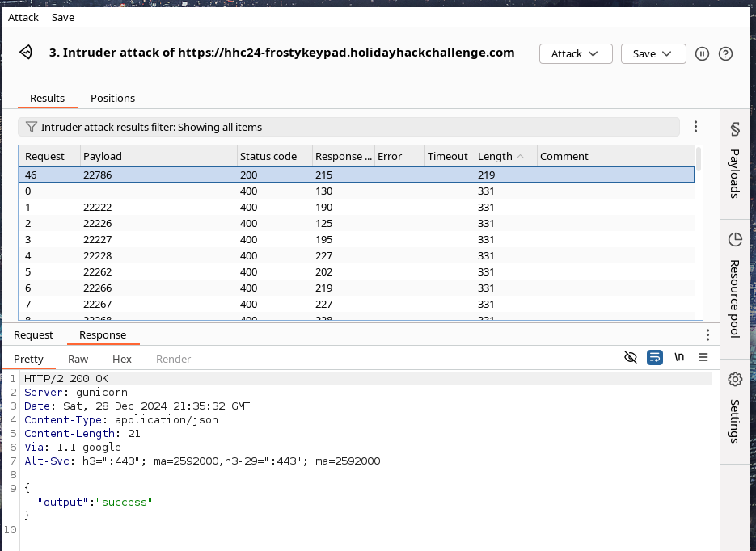Click the results filter bar
Image resolution: width=756 pixels, height=551 pixels.
pyautogui.click(x=348, y=127)
